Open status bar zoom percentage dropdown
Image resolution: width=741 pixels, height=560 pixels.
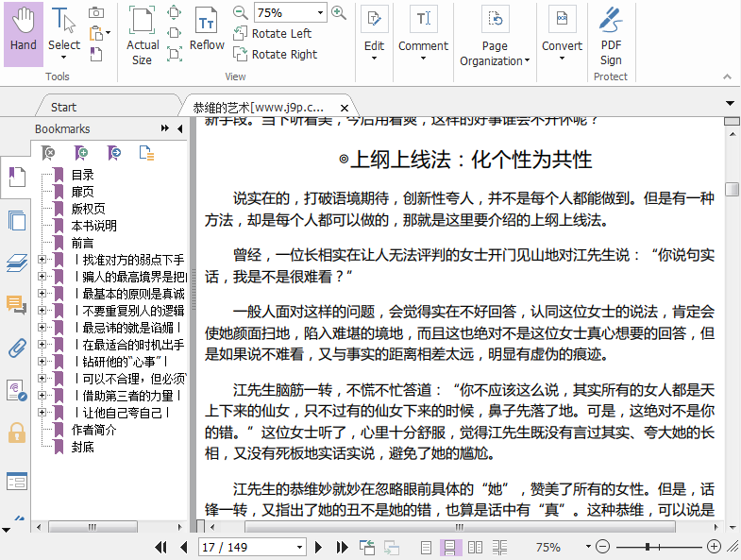pyautogui.click(x=588, y=547)
